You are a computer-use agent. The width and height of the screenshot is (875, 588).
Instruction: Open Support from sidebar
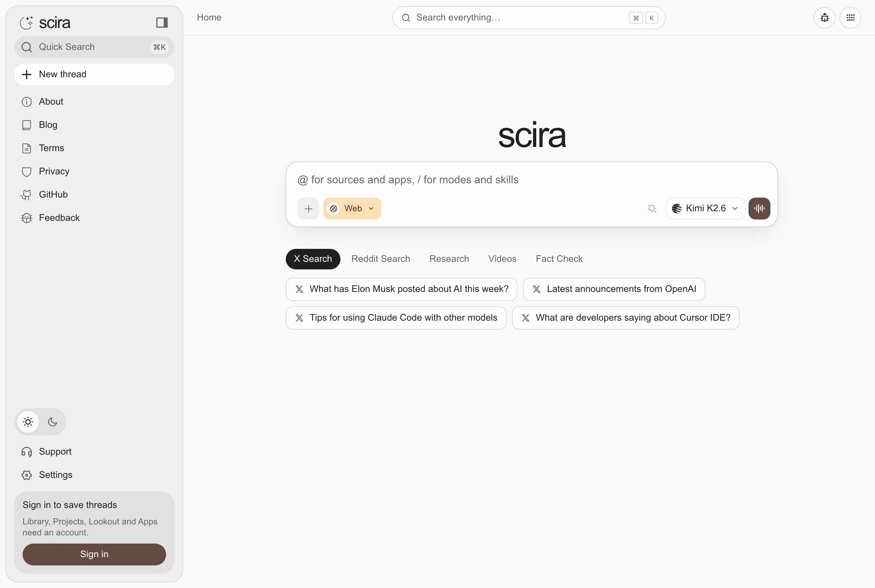pos(94,452)
